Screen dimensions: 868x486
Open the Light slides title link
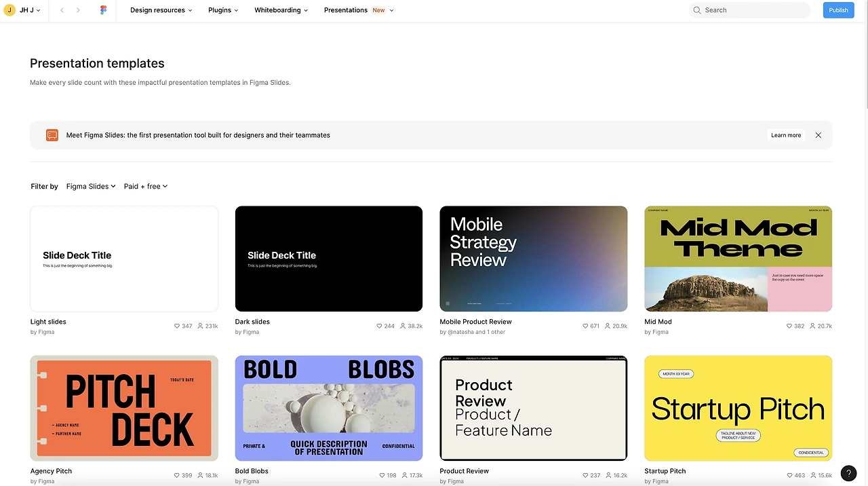click(48, 322)
